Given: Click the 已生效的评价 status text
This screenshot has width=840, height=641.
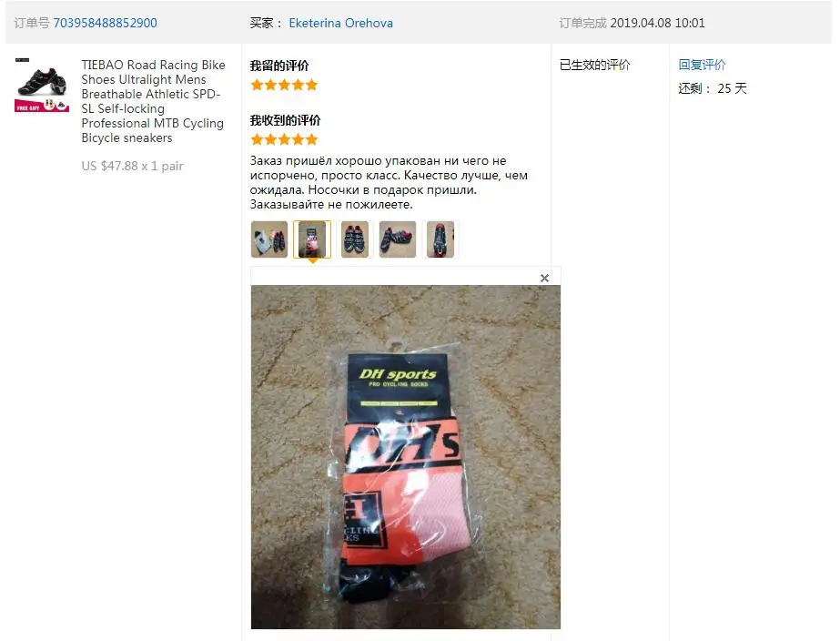Looking at the screenshot, I should (594, 65).
